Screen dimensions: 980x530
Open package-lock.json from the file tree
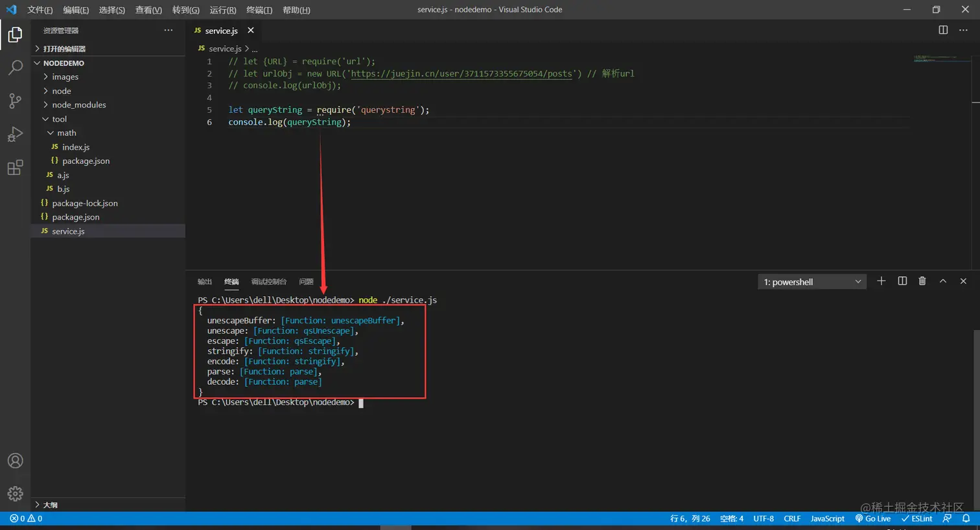coord(108,203)
